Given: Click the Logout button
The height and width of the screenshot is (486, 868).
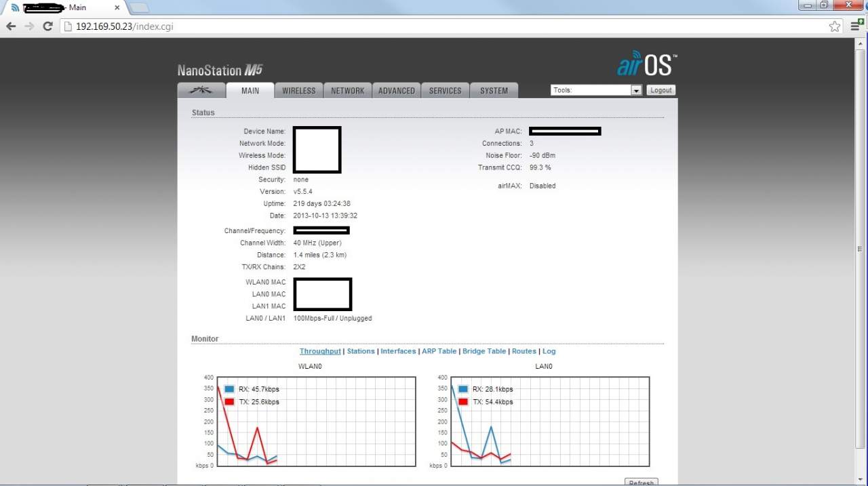Looking at the screenshot, I should 661,90.
